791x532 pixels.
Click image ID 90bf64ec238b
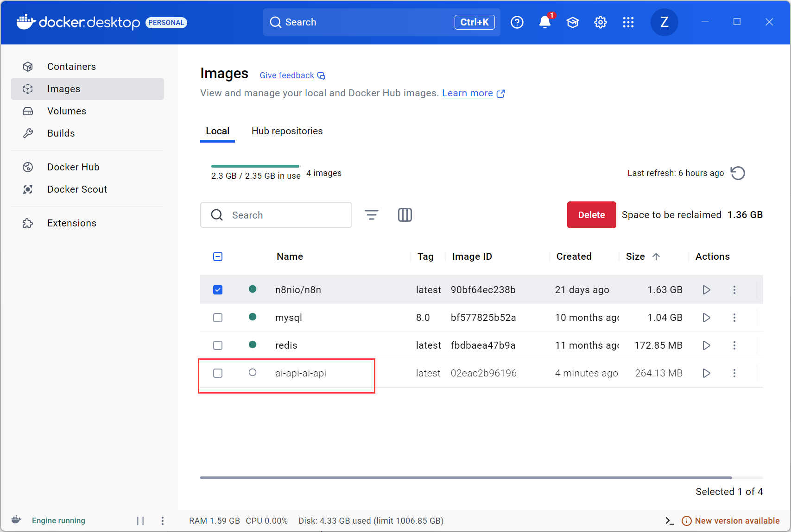483,290
